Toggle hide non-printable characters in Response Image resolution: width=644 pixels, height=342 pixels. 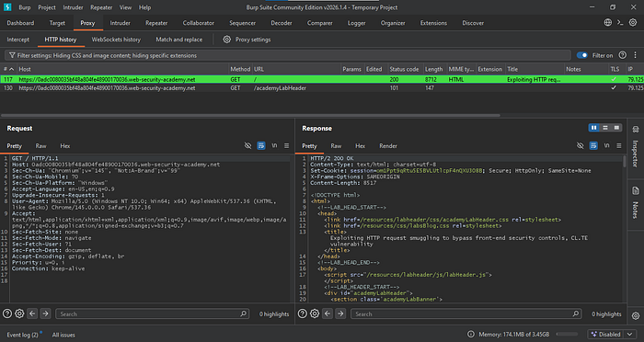tap(580, 146)
